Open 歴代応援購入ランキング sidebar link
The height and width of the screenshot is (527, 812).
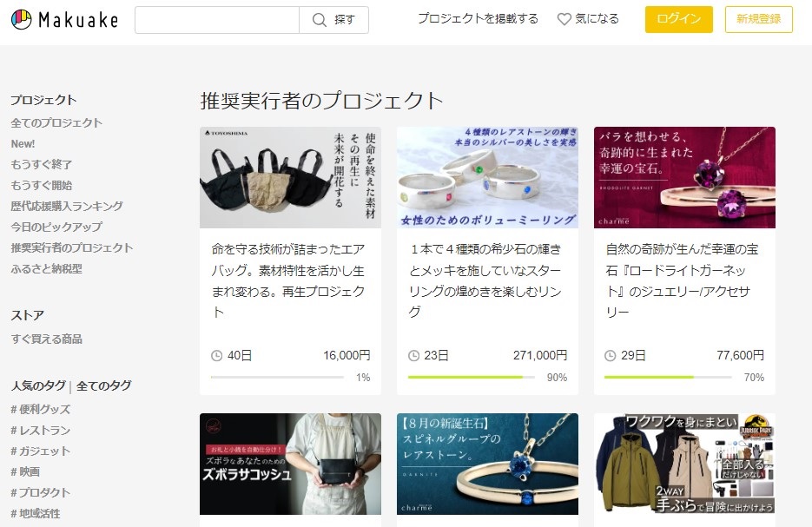[x=67, y=206]
